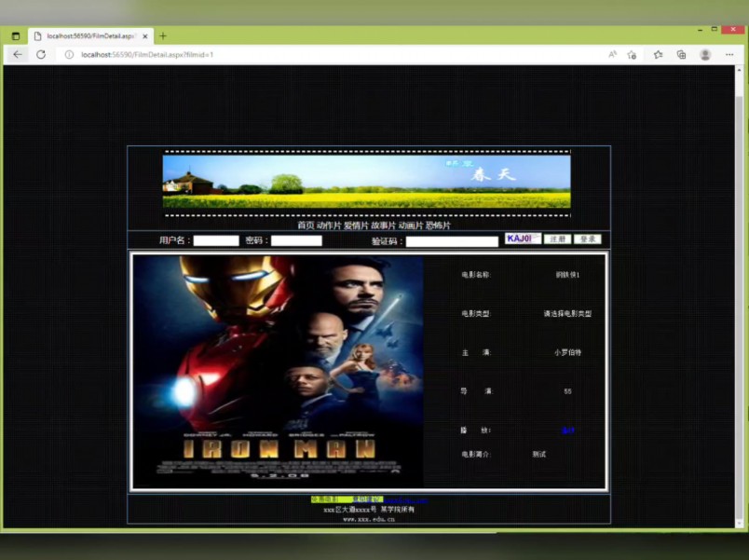
Task: Click the blue link in the footer
Action: (406, 499)
